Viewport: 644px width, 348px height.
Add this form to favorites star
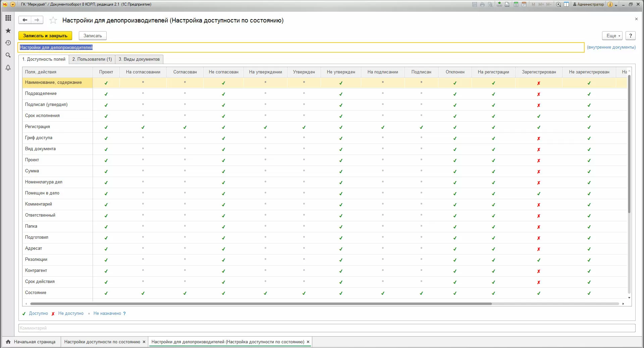[x=53, y=20]
